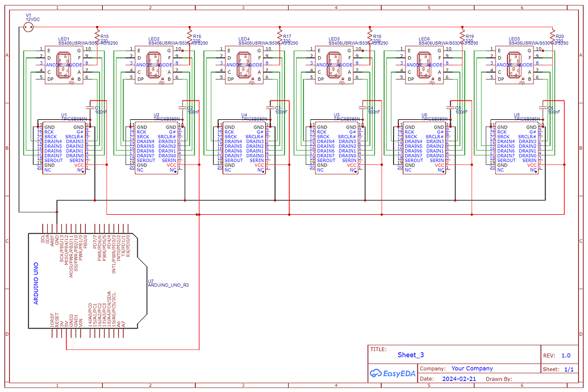Click the Your Company field

tap(472, 368)
